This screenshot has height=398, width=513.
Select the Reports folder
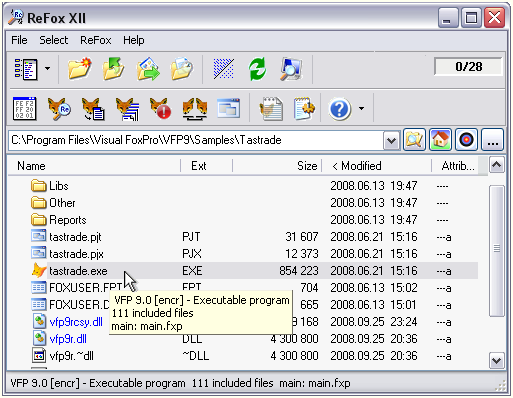(x=68, y=220)
